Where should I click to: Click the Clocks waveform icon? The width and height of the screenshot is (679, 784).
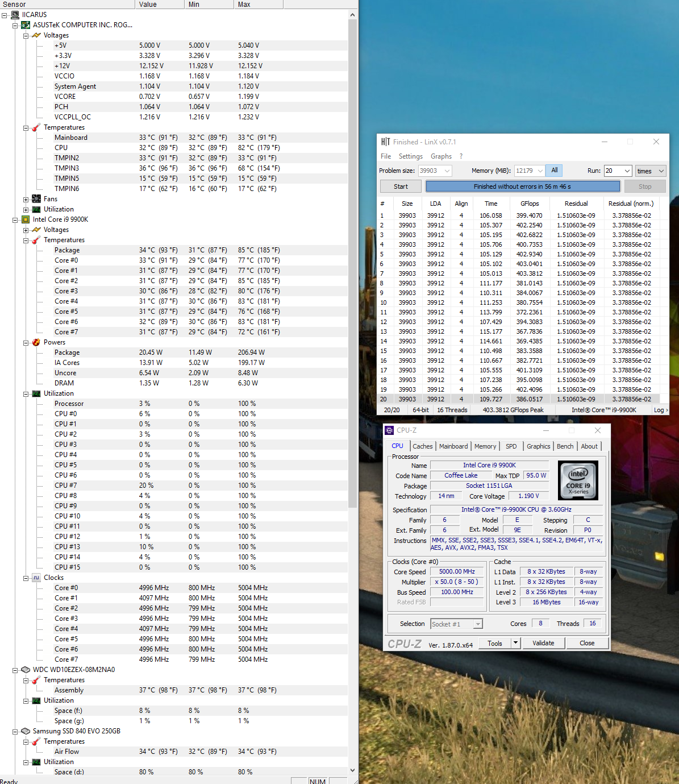pos(36,578)
